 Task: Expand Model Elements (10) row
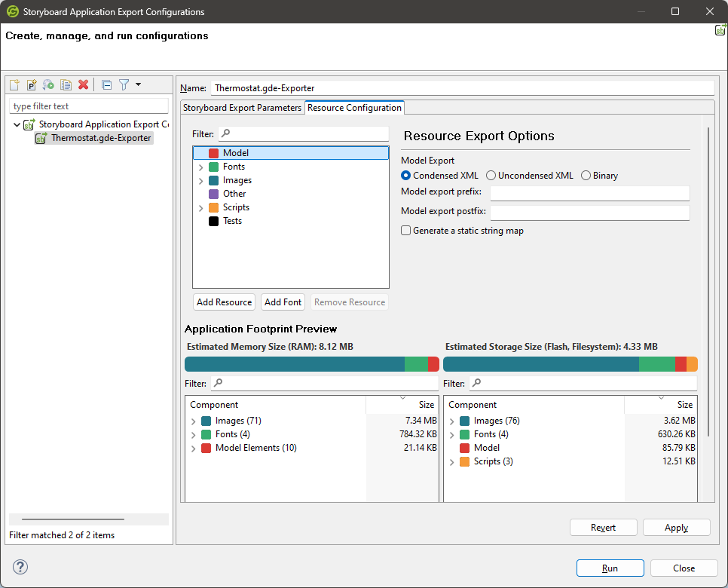(194, 449)
